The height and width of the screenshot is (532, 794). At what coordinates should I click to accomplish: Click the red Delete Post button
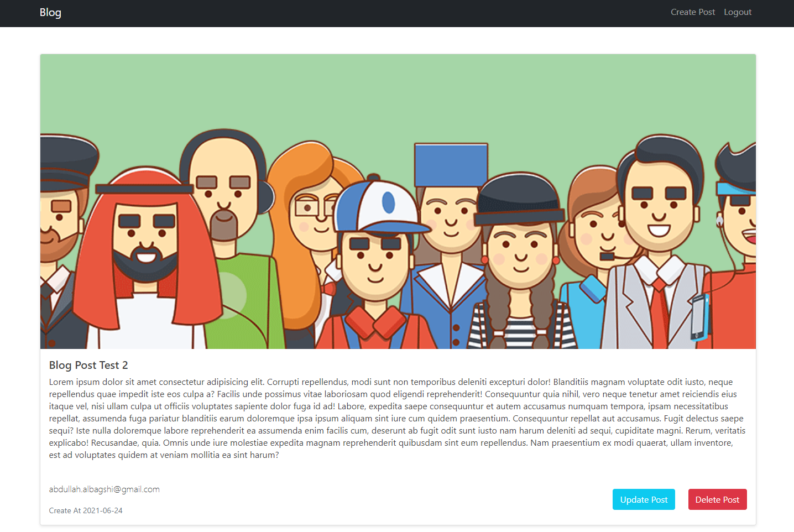coord(717,499)
